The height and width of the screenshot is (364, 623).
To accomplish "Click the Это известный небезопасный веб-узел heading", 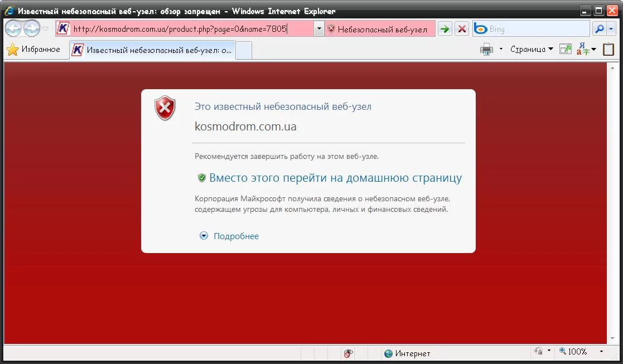I will click(x=283, y=106).
